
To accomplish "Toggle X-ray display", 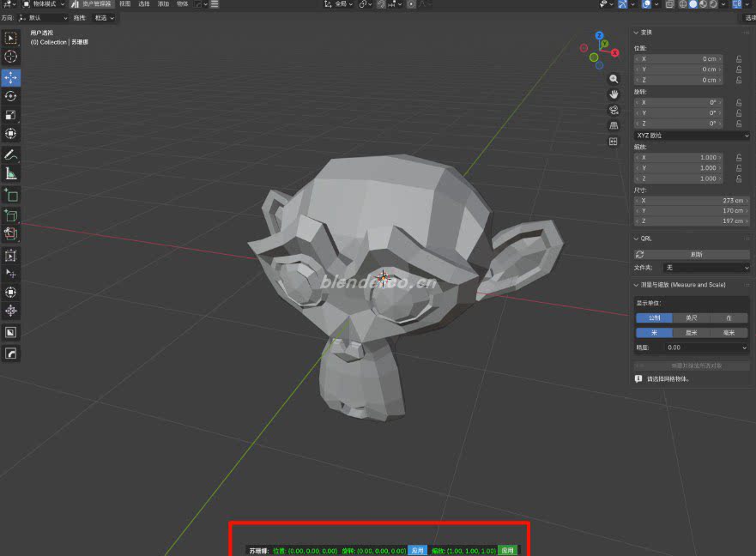I will (669, 4).
